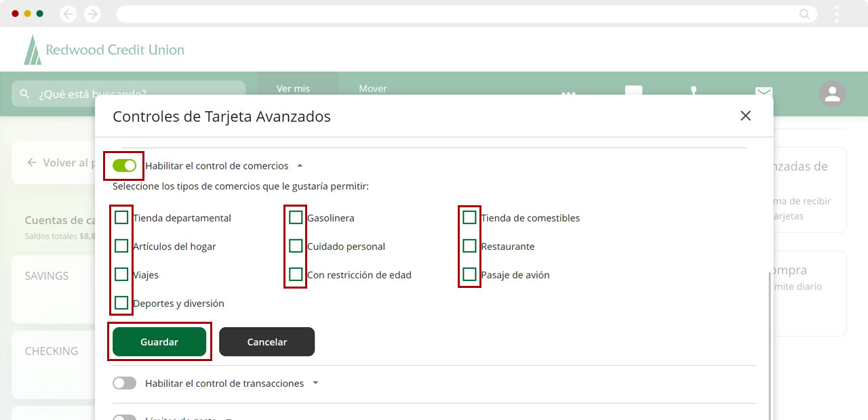Viewport: 868px width, 420px height.
Task: Collapse the control de comercios section arrow
Action: pyautogui.click(x=300, y=166)
